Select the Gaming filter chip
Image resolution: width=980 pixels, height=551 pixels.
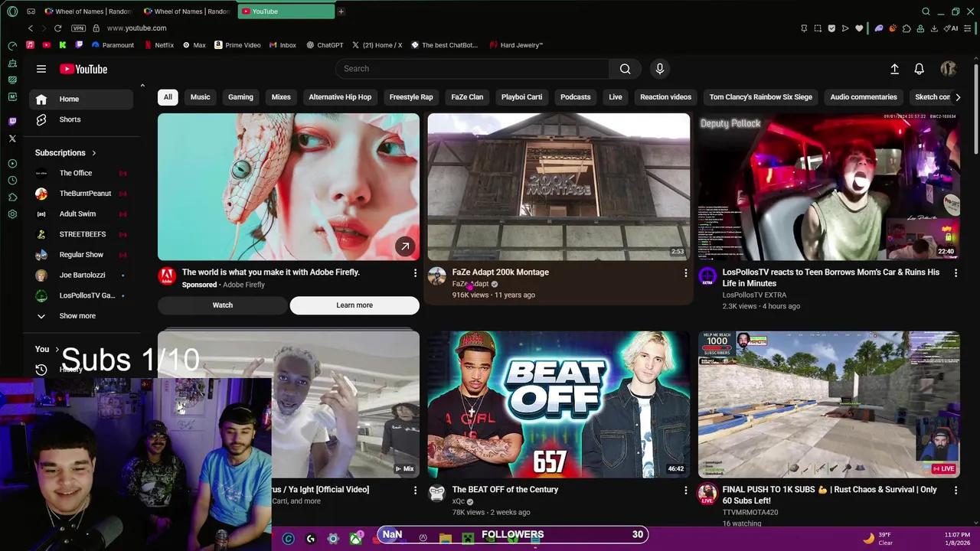240,97
